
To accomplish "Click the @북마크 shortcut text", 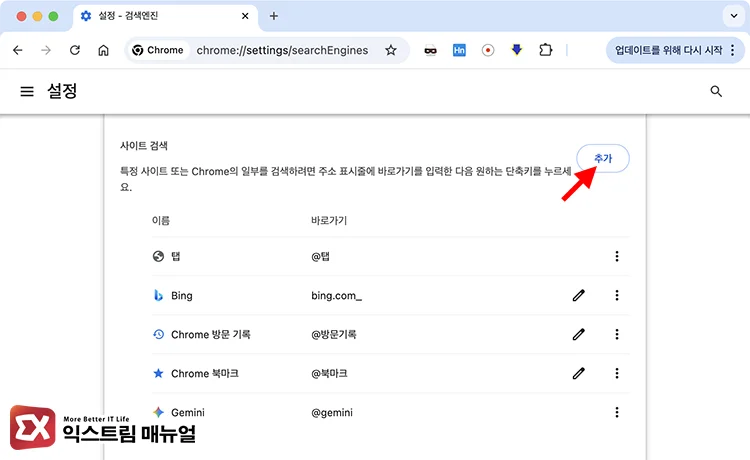I will tap(329, 373).
